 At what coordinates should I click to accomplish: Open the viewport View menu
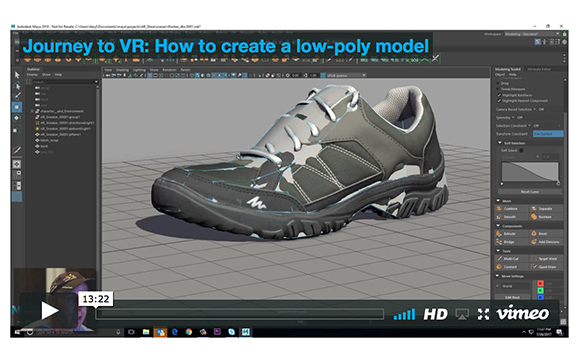108,70
